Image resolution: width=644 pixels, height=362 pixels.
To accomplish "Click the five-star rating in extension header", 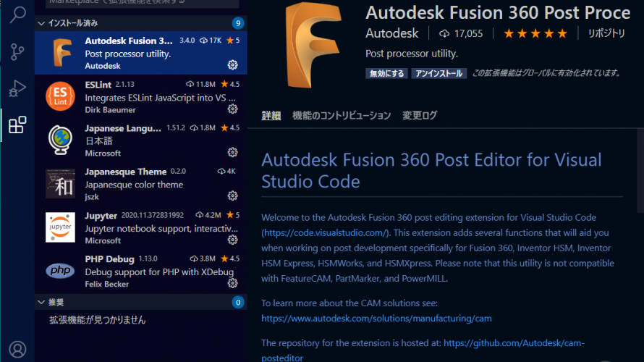I will coord(535,34).
